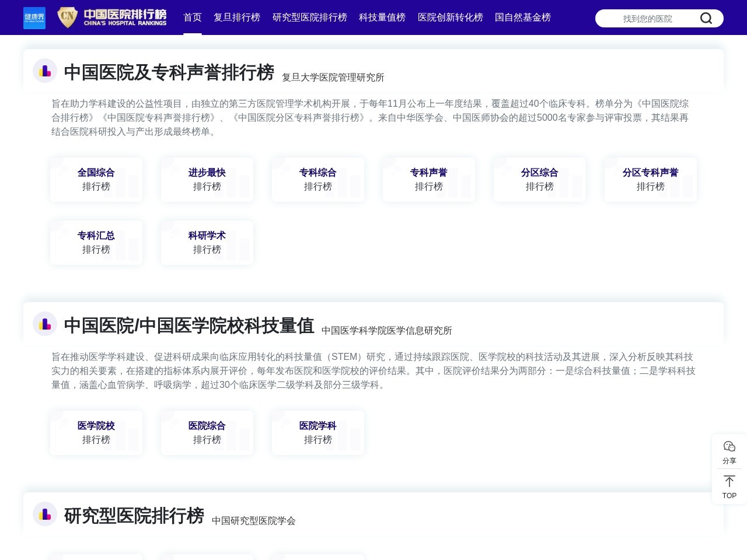Open 科研学术 排行榜 card
The height and width of the screenshot is (560, 747).
tap(207, 243)
